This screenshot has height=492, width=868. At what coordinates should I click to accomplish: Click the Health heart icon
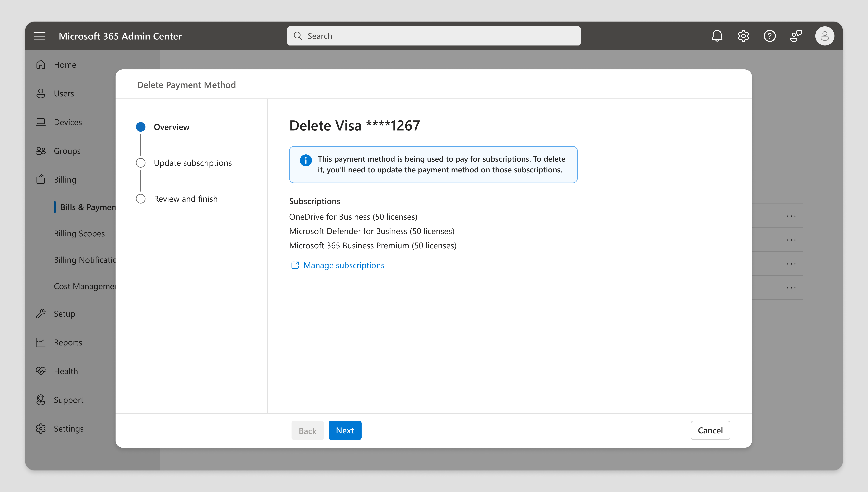coord(41,371)
